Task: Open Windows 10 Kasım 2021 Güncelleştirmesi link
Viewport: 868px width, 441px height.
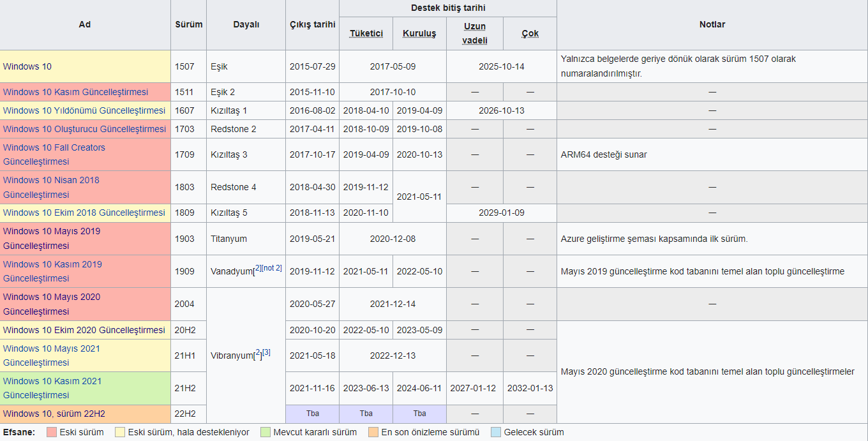Action: tap(52, 388)
